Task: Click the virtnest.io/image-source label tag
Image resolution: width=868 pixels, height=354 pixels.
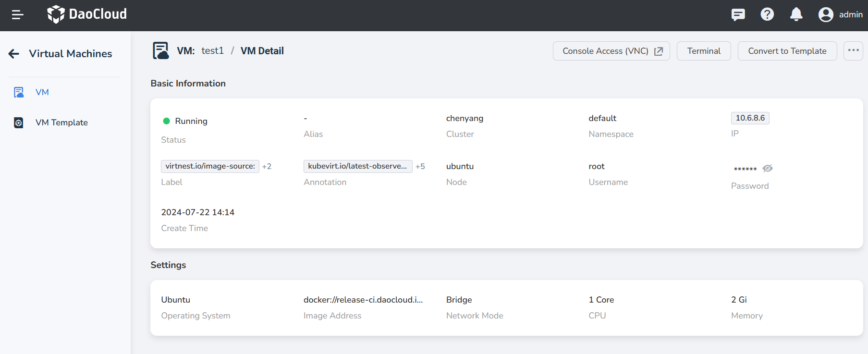Action: [210, 166]
